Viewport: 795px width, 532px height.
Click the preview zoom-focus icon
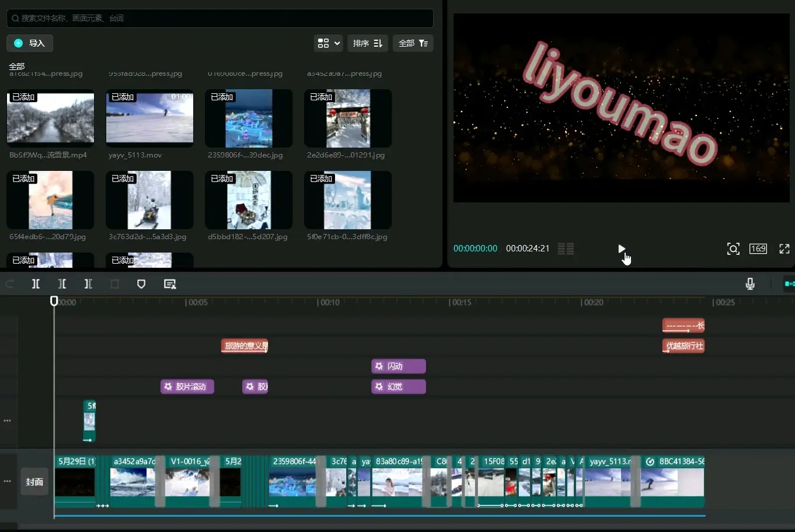[733, 249]
